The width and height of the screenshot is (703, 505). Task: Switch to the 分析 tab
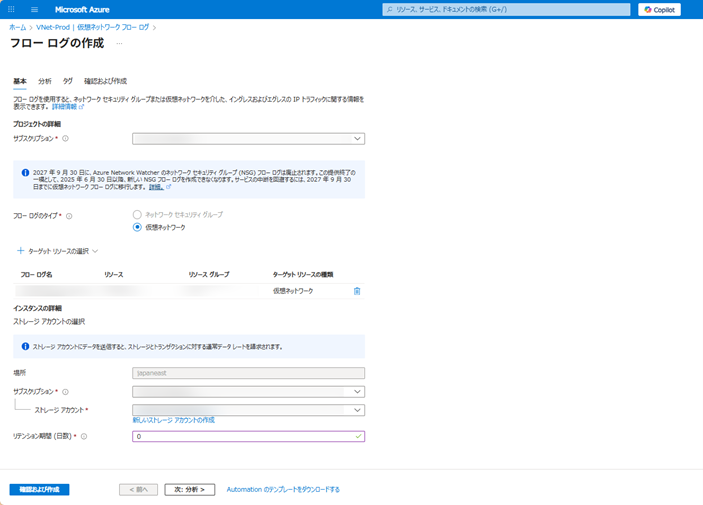click(45, 81)
